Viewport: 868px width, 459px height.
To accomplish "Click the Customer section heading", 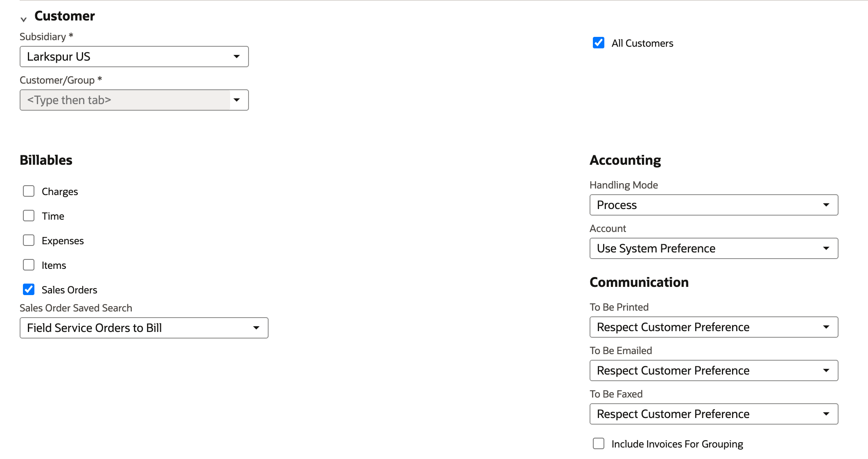I will pyautogui.click(x=65, y=16).
